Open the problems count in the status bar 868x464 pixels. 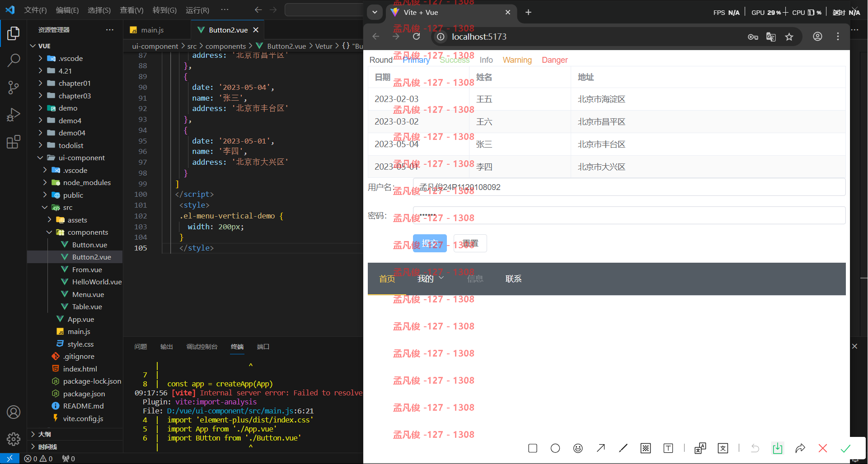pos(38,459)
